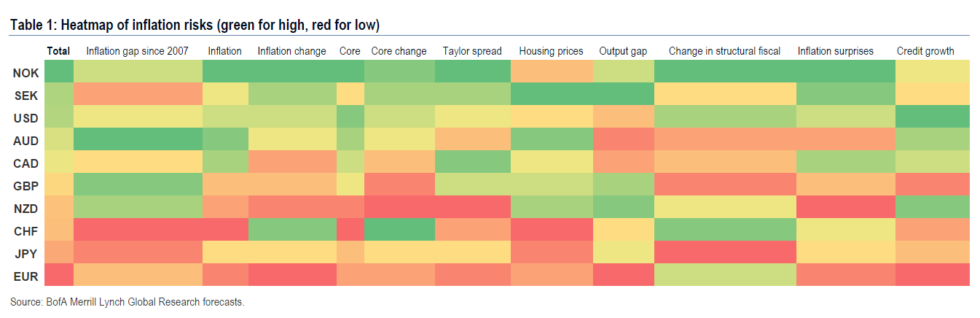Select the Inflation surprises column header
The image size is (980, 318).
click(835, 51)
